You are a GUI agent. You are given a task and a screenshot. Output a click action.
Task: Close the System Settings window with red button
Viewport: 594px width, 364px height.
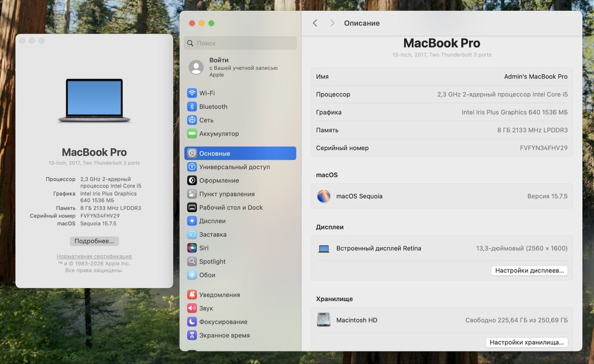tap(192, 23)
